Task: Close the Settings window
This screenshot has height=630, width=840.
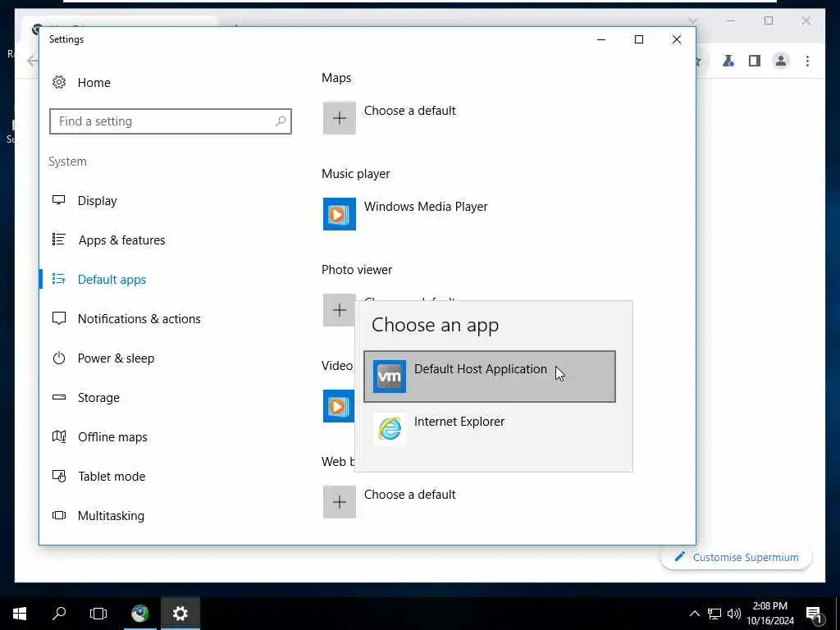Action: [677, 39]
